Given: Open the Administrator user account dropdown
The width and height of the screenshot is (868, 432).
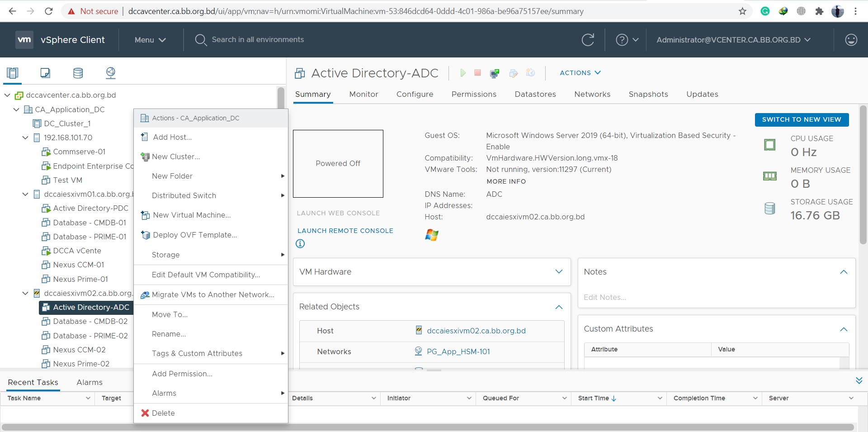Looking at the screenshot, I should pyautogui.click(x=733, y=40).
